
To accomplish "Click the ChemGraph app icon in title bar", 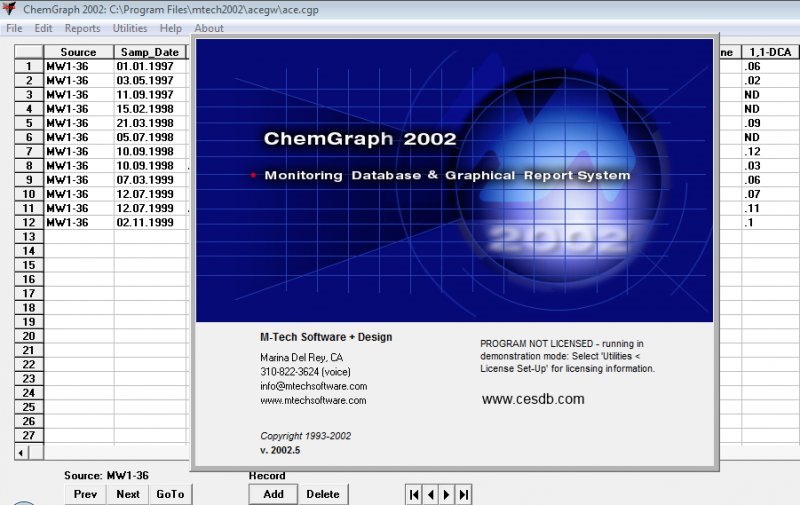I will point(9,9).
